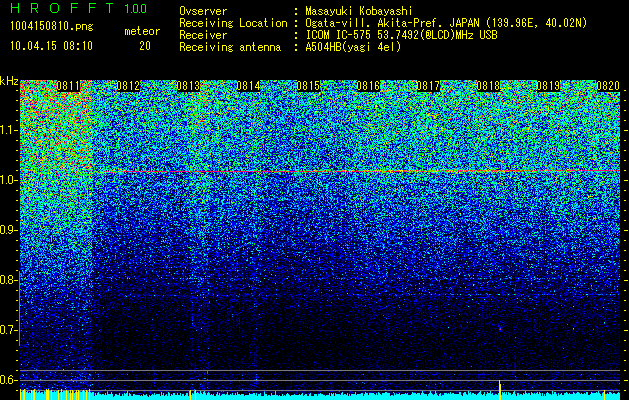
Task: Click the 0815 time marker
Action: tap(308, 86)
